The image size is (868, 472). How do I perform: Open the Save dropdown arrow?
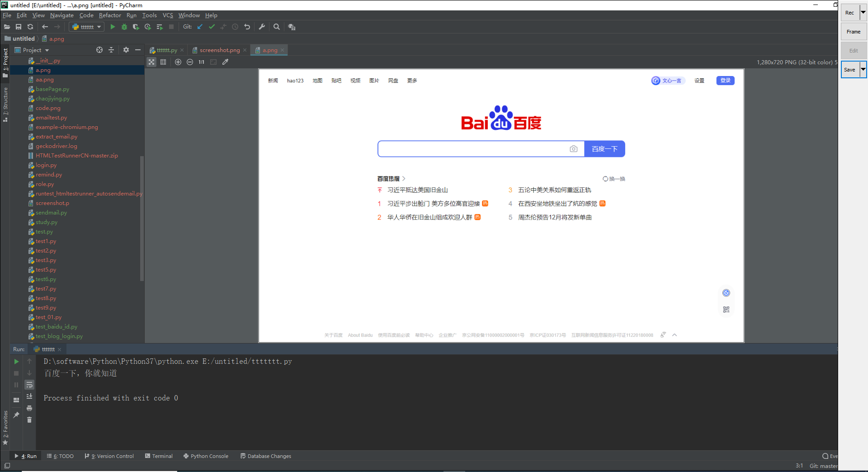tap(863, 70)
